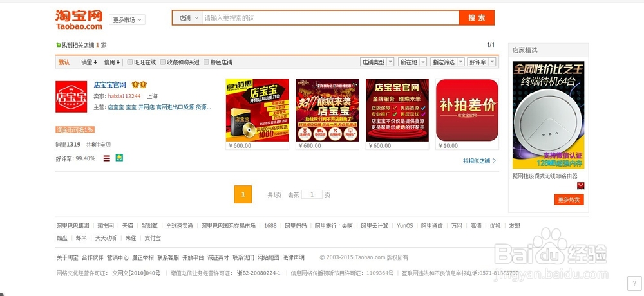The image size is (644, 296).
Task: Open the 店宝宝 red shop logo
Action: [x=71, y=97]
